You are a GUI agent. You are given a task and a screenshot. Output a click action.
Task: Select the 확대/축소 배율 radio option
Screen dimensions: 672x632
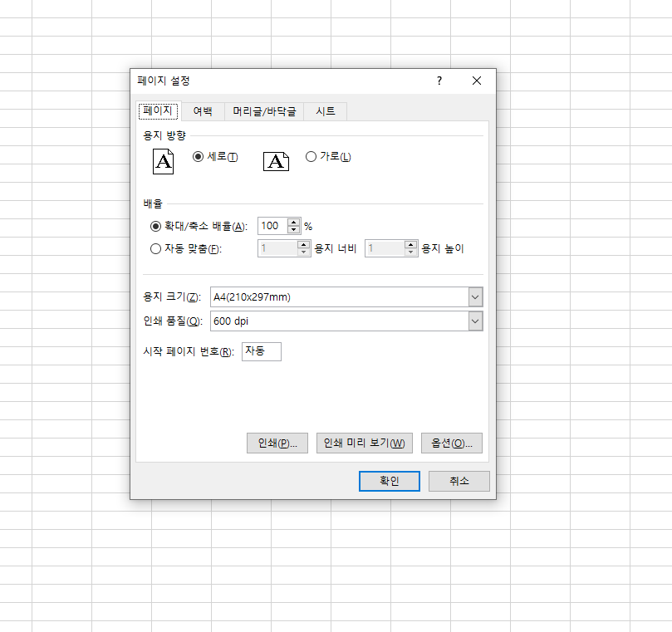click(x=155, y=226)
